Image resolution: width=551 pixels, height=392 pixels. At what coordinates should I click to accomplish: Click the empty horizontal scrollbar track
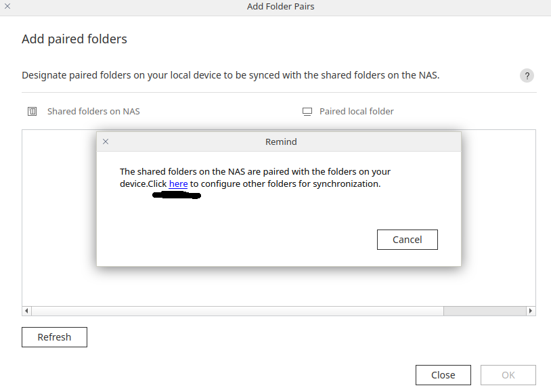click(485, 311)
